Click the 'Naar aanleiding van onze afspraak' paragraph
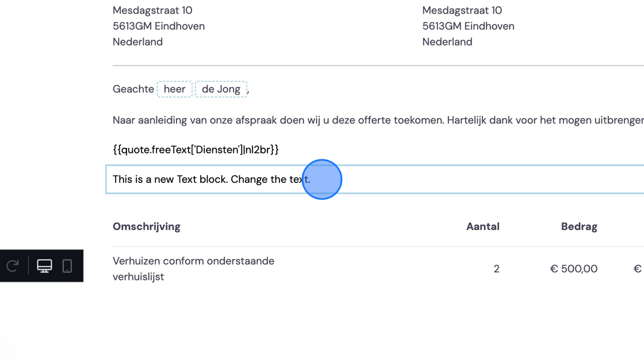644x360 pixels. [378, 120]
